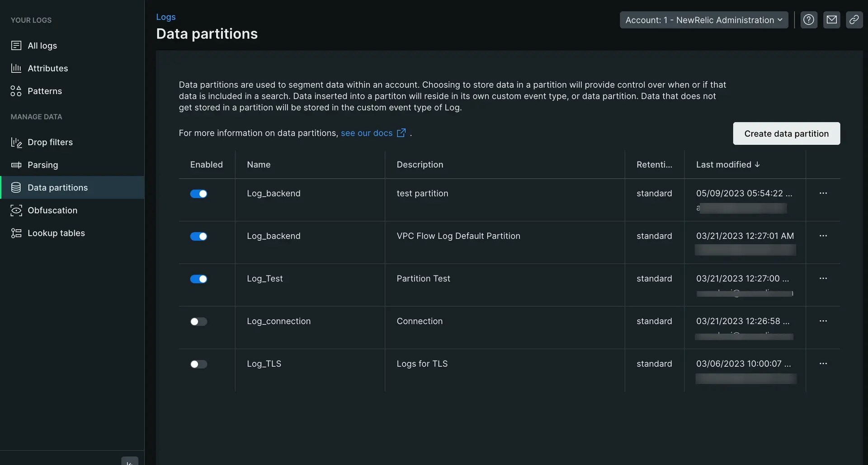Open the more options menu for Log_TLS
Screen dimensions: 868x465
coord(823,364)
